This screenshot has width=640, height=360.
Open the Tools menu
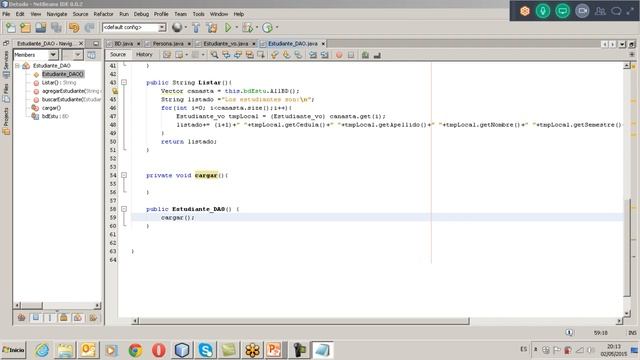tap(198, 14)
